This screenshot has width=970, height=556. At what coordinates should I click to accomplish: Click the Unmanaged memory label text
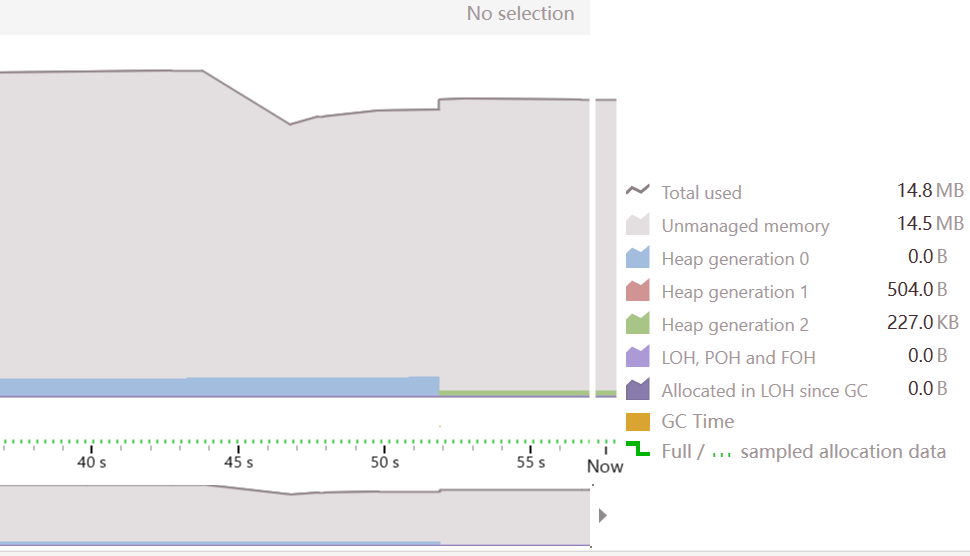[x=745, y=226]
